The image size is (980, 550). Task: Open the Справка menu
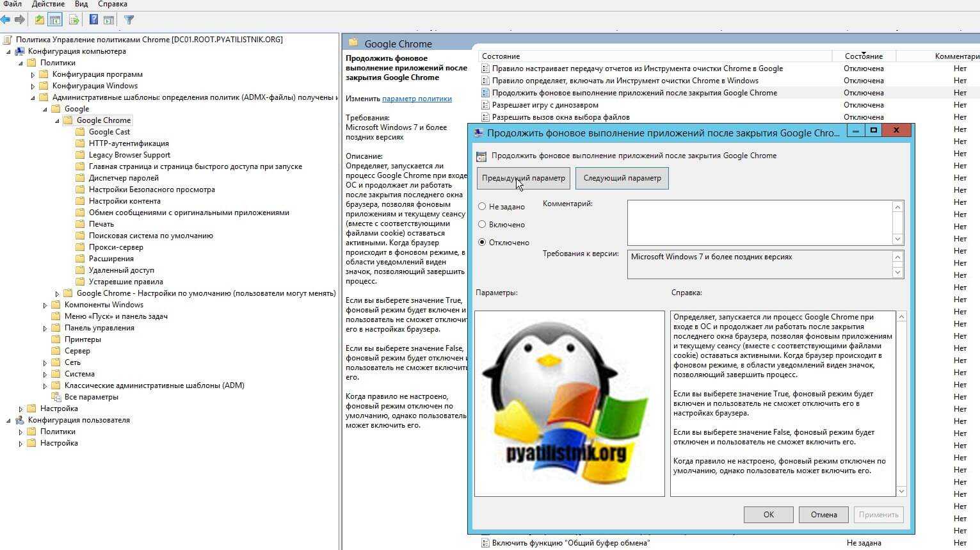click(113, 4)
